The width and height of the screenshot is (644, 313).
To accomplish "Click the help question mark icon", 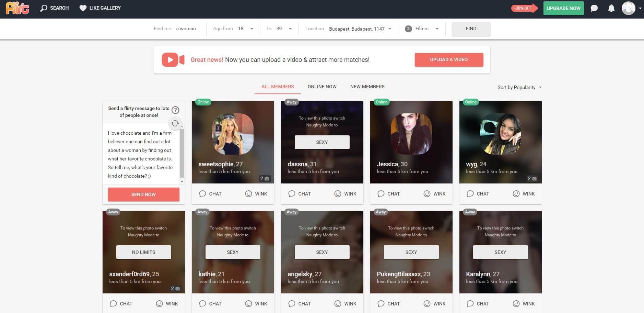I will (175, 110).
